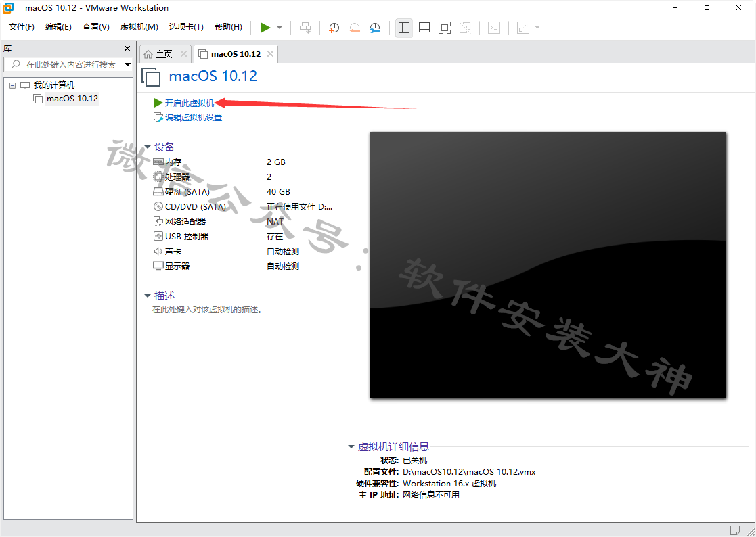Click the 40 GB disk size value
This screenshot has width=756, height=537.
coord(278,191)
